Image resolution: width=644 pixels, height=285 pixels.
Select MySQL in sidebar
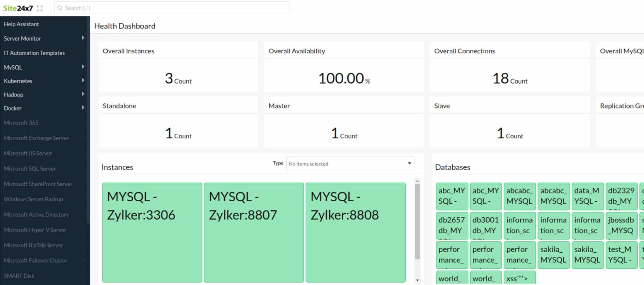13,67
